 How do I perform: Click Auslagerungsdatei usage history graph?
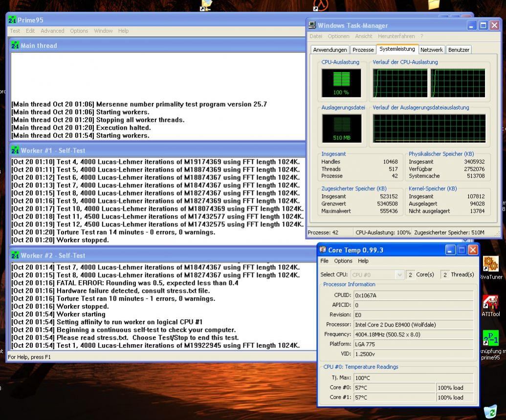(x=429, y=129)
